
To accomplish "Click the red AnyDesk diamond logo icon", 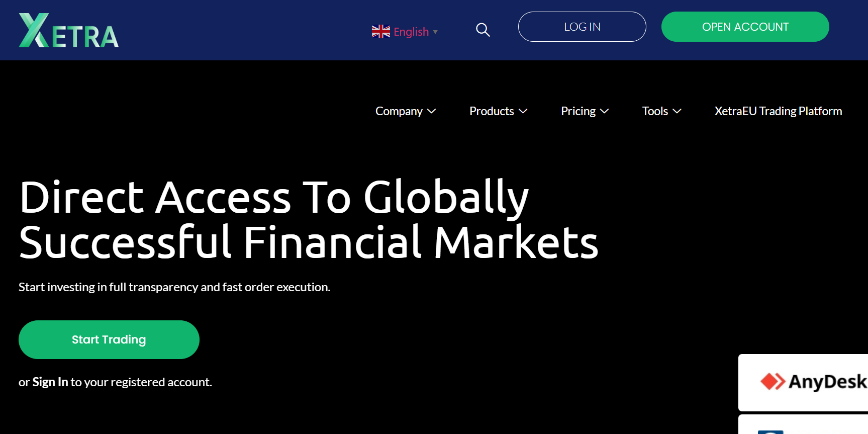I will point(773,382).
